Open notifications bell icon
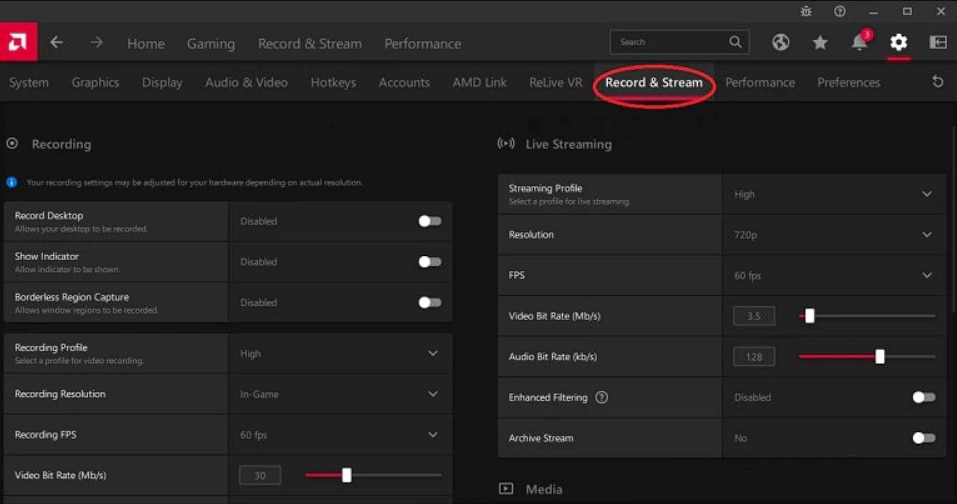Viewport: 957px width, 504px height. click(x=859, y=42)
